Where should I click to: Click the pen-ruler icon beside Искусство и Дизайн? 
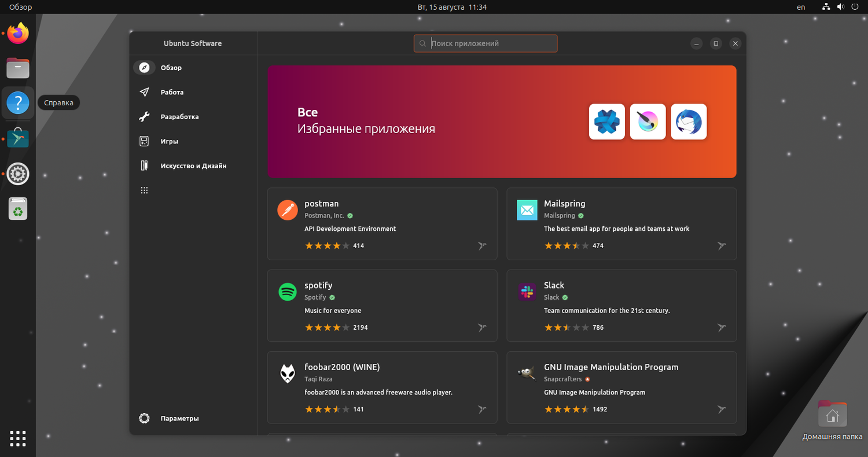(x=144, y=166)
